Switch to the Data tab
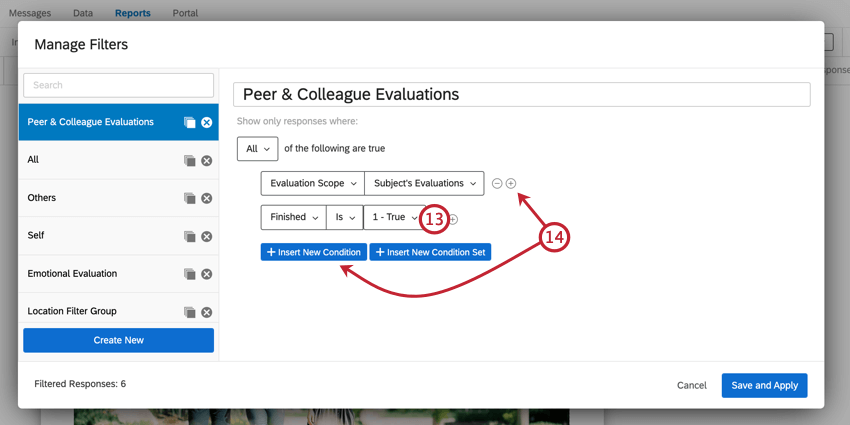This screenshot has width=850, height=425. point(83,13)
